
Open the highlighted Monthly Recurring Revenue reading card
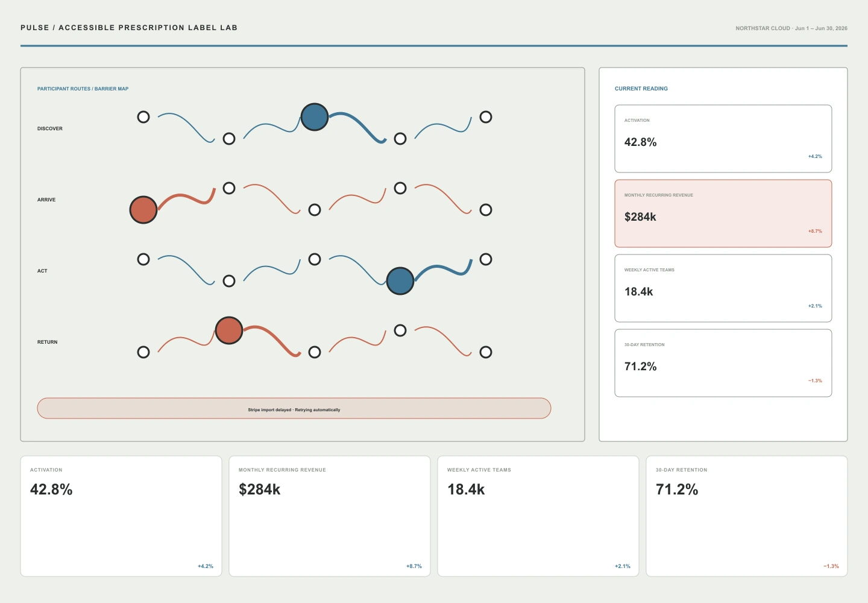click(x=723, y=213)
